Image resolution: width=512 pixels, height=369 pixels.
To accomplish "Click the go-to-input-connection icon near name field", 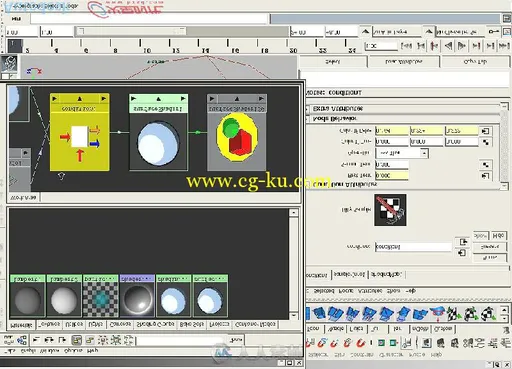I will click(x=462, y=253).
